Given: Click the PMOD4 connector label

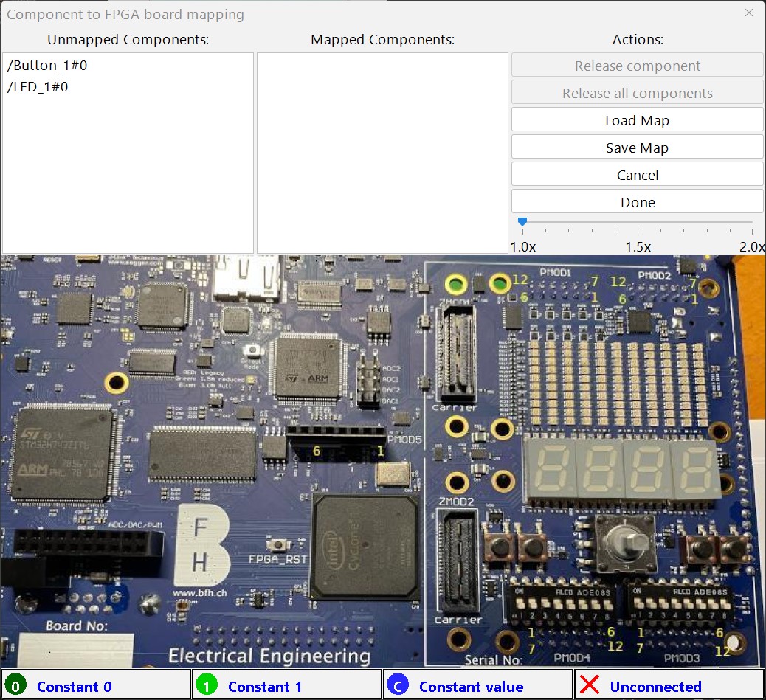Looking at the screenshot, I should (x=572, y=658).
